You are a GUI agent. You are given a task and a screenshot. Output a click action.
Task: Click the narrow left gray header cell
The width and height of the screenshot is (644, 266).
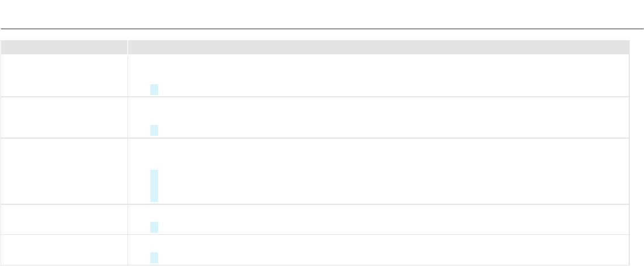pyautogui.click(x=64, y=47)
